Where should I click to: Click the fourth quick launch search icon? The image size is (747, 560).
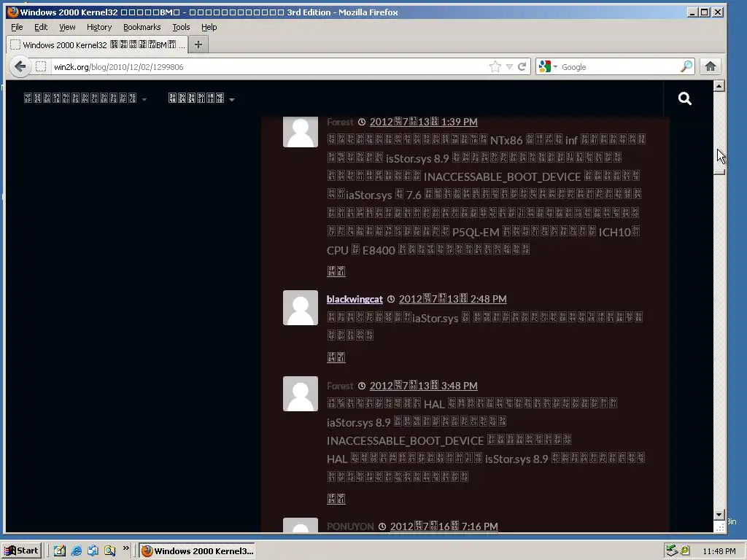coord(109,551)
